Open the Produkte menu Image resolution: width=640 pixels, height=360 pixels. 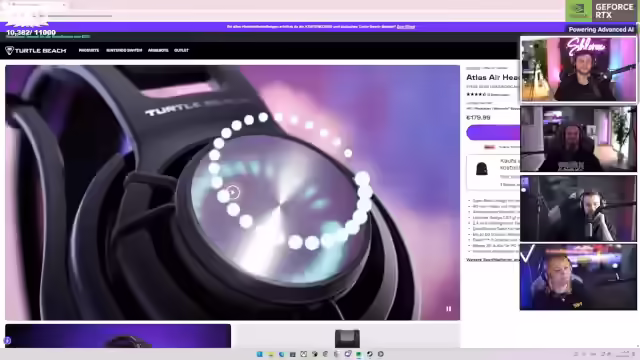pyautogui.click(x=89, y=50)
